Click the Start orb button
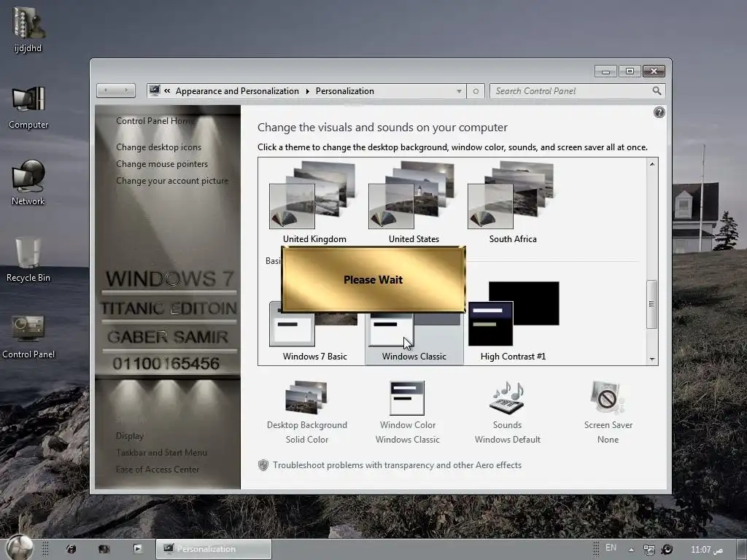The height and width of the screenshot is (560, 747). coord(20,547)
